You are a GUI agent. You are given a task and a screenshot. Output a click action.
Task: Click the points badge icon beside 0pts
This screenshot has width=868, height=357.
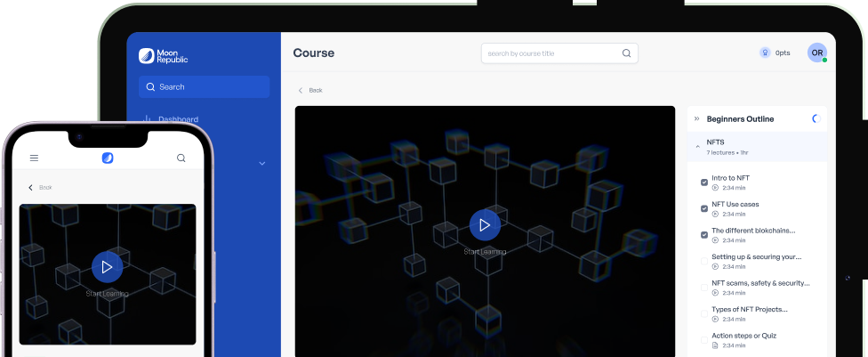765,53
